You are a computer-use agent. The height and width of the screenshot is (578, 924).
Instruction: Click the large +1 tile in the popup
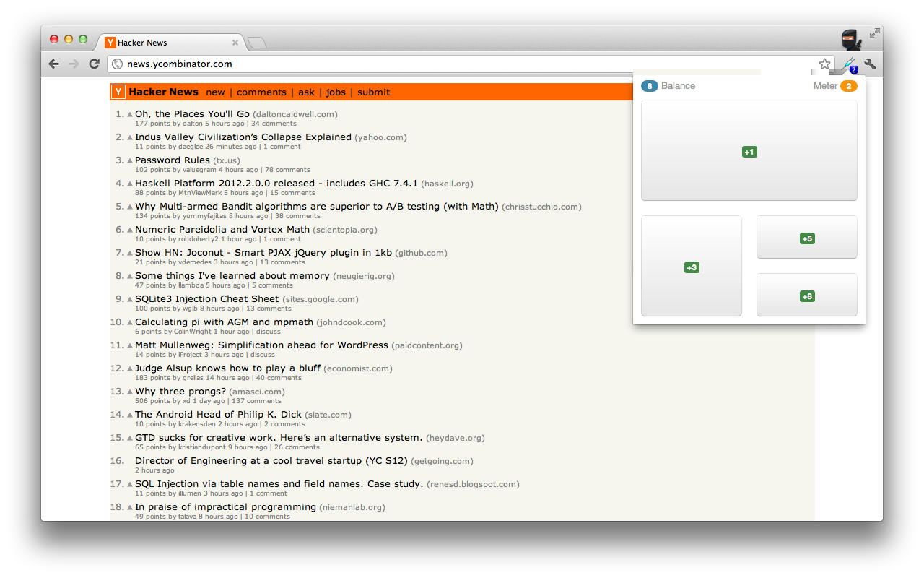[749, 150]
